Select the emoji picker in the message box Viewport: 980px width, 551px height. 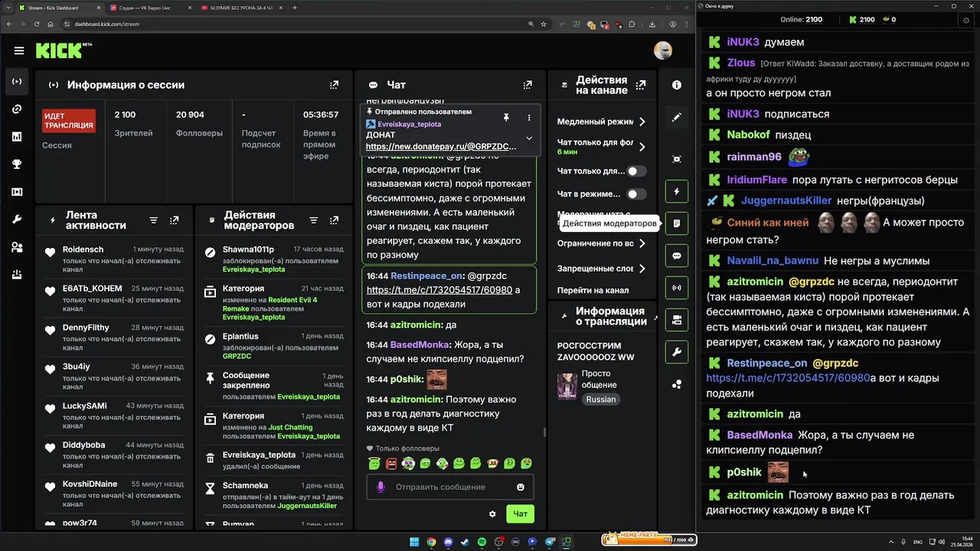click(521, 487)
